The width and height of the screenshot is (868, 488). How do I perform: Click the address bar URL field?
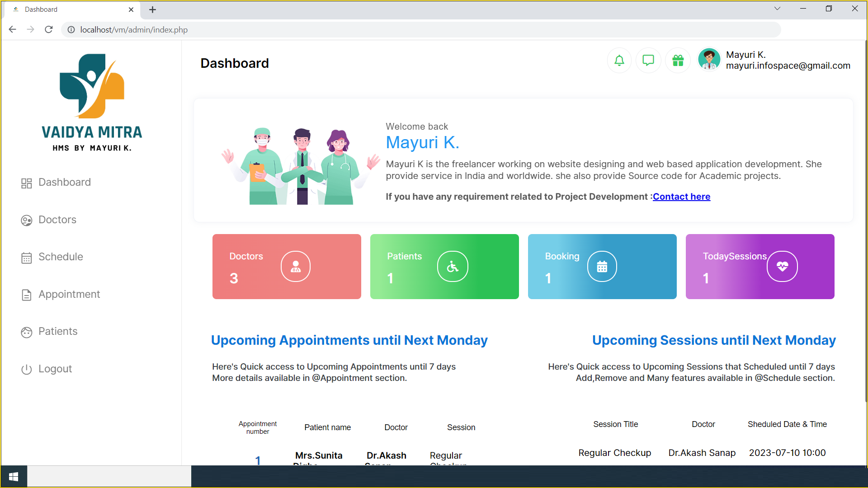(420, 30)
